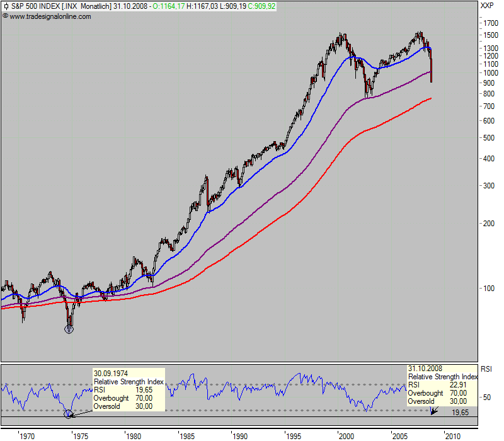Click the 100 price axis label

[489, 289]
